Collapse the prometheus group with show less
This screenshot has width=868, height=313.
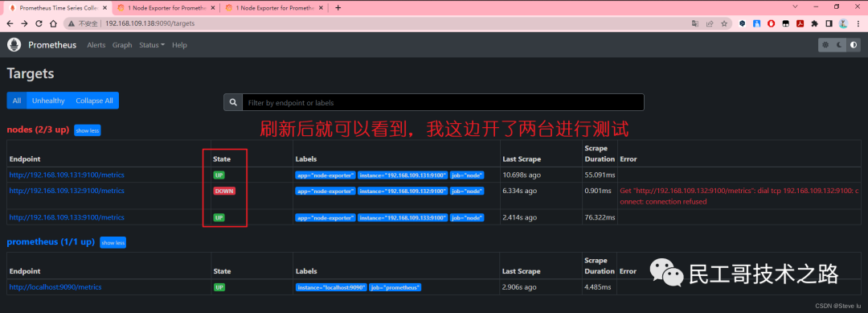[113, 243]
